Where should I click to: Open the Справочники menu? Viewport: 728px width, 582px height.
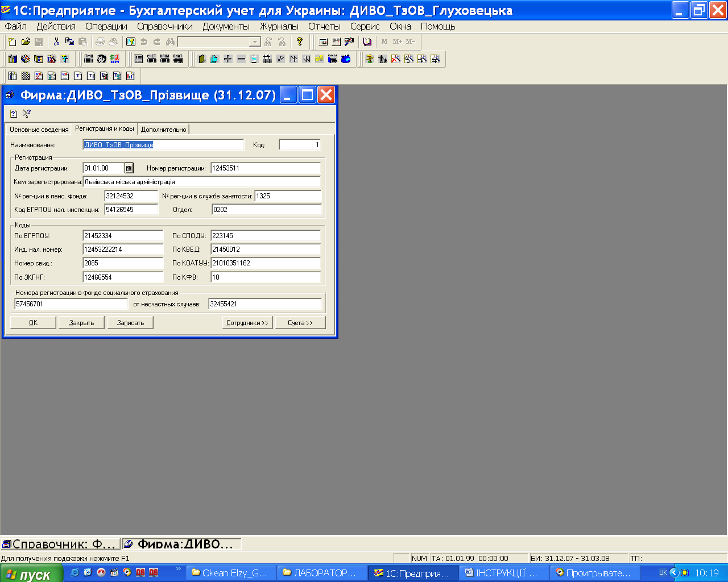pos(165,26)
